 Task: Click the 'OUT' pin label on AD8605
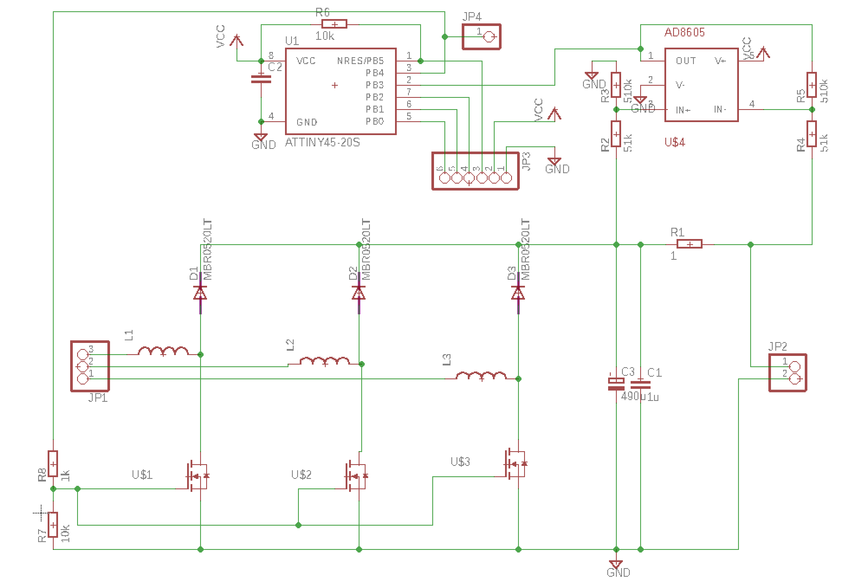click(x=686, y=61)
